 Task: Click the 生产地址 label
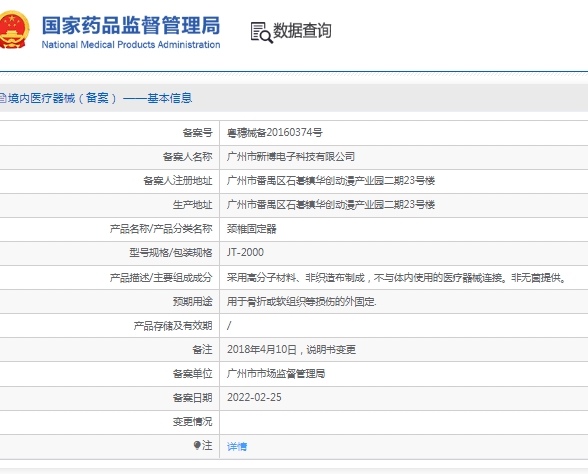pyautogui.click(x=192, y=205)
